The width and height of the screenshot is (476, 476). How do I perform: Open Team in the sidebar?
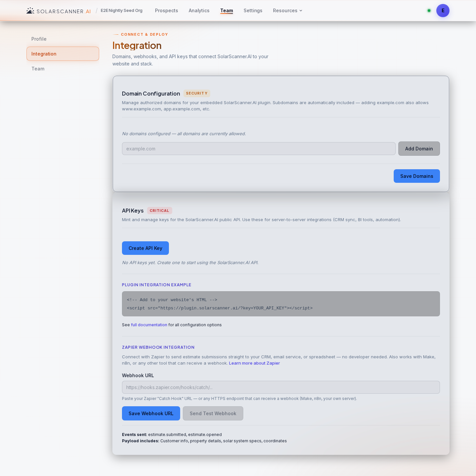pos(63,69)
